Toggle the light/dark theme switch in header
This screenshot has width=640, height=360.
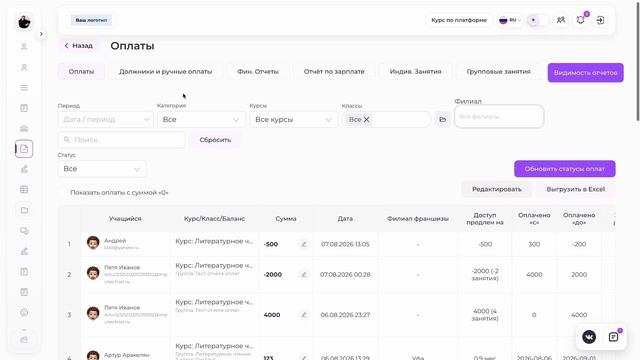click(538, 20)
